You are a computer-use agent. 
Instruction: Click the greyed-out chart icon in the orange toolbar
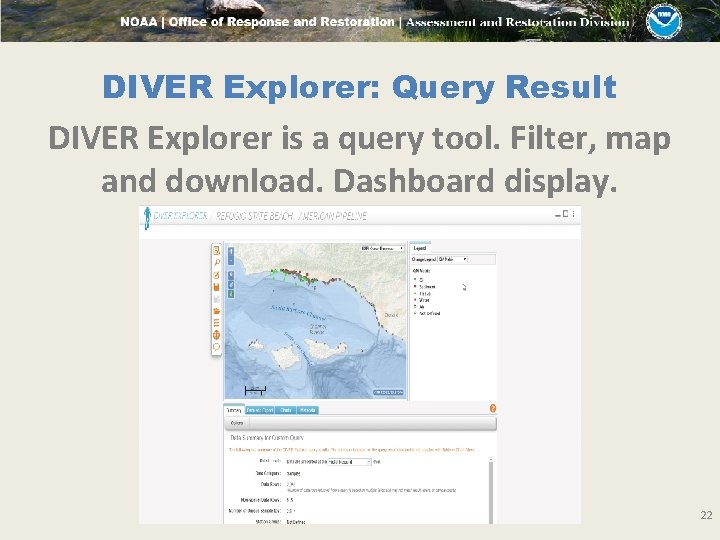(216, 299)
